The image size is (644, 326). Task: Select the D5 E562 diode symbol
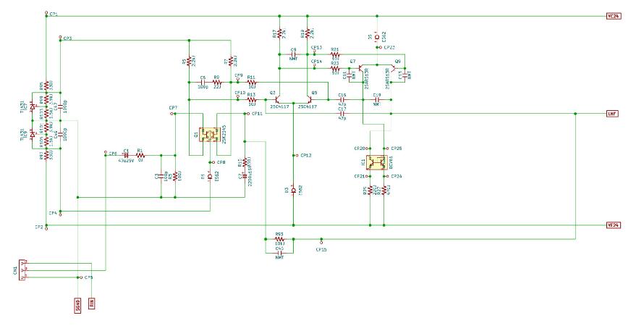click(x=377, y=37)
